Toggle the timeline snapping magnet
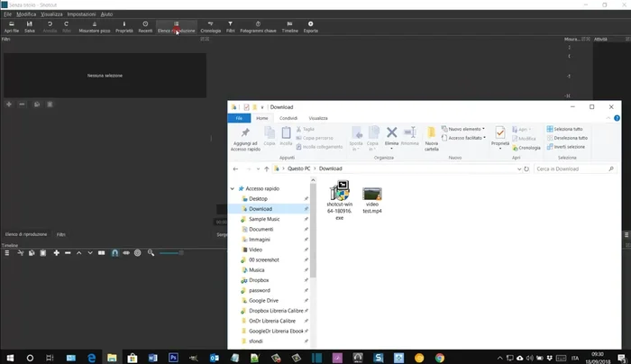This screenshot has width=631, height=364. [114, 253]
